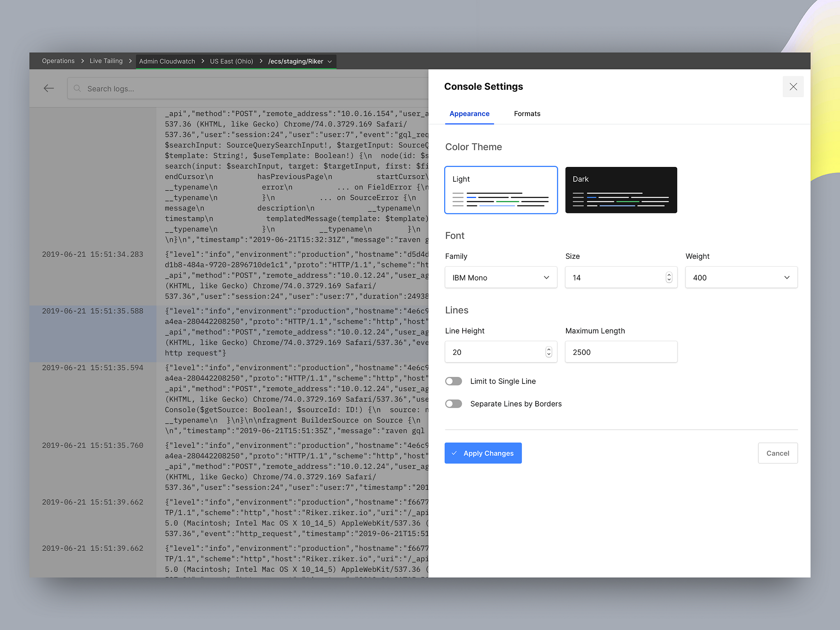This screenshot has width=840, height=630.
Task: Close the Console Settings panel
Action: coord(793,87)
